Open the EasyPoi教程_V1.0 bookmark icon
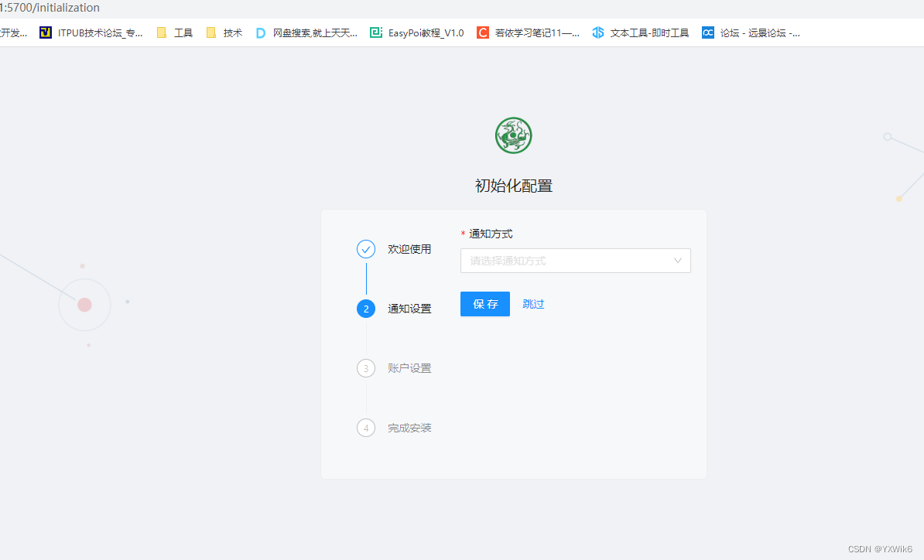Viewport: 924px width, 560px height. [x=376, y=32]
